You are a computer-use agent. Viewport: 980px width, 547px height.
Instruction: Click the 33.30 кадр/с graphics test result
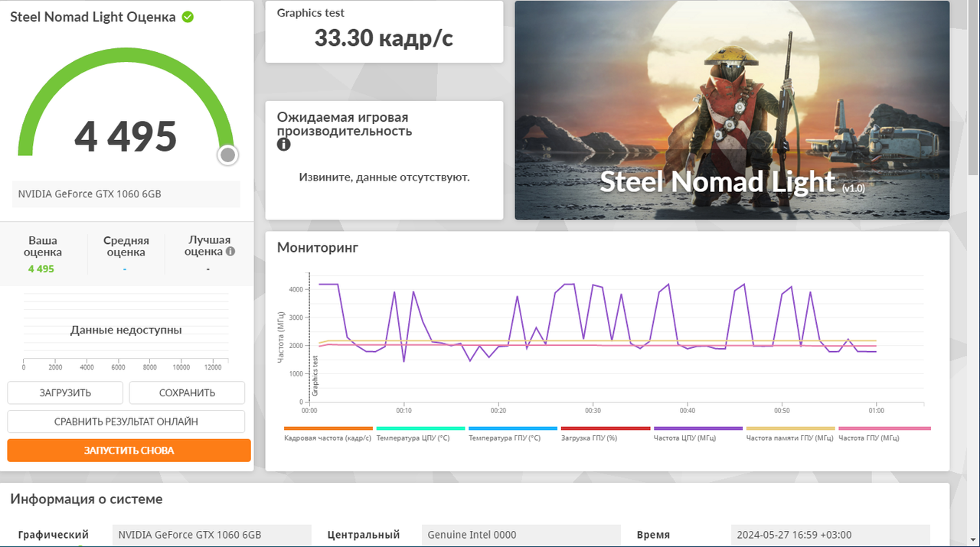tap(384, 37)
